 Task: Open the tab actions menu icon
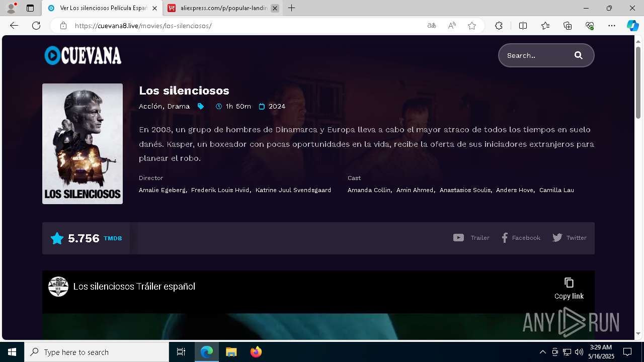(30, 8)
